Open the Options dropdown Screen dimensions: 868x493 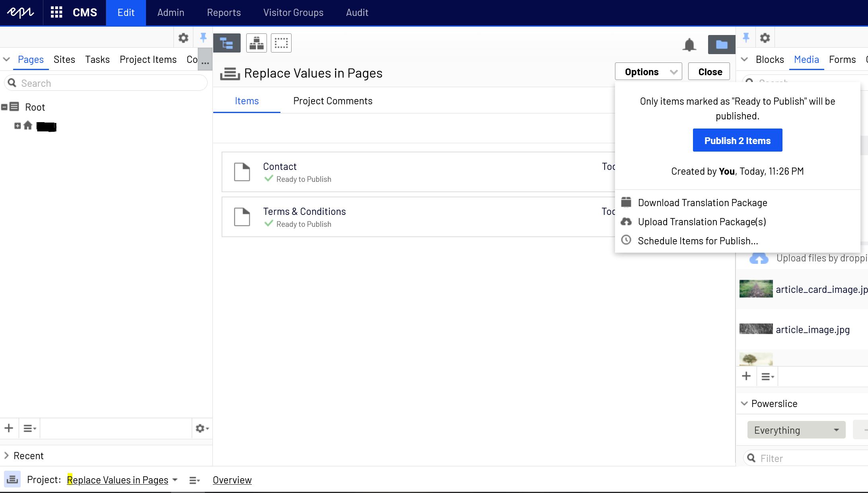648,72
